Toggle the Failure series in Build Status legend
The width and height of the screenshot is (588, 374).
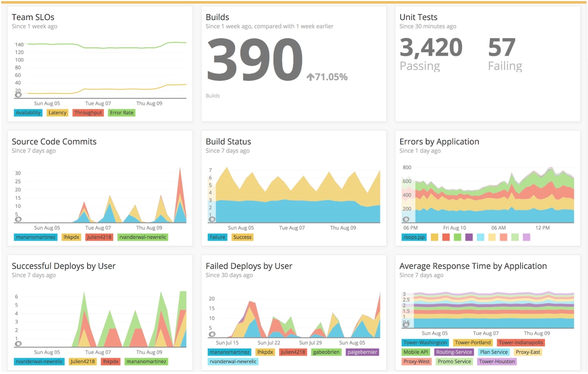(x=218, y=237)
